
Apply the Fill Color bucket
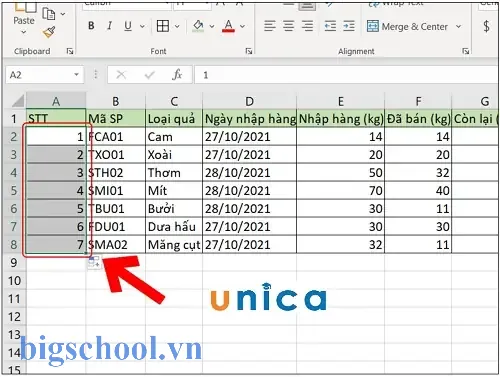point(198,26)
